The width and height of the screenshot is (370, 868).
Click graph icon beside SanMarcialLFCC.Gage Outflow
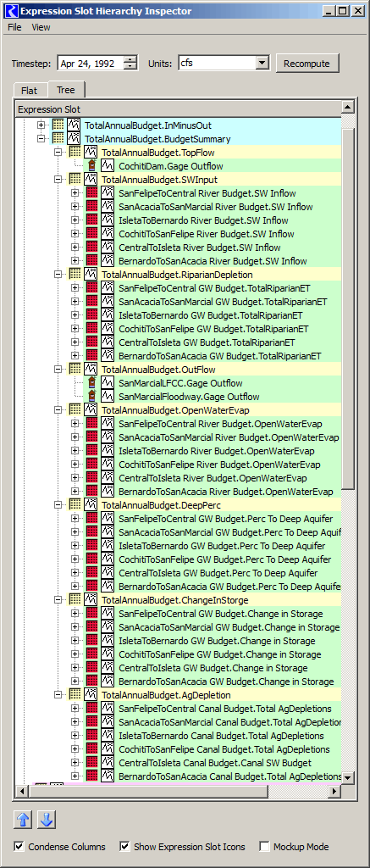click(x=108, y=383)
